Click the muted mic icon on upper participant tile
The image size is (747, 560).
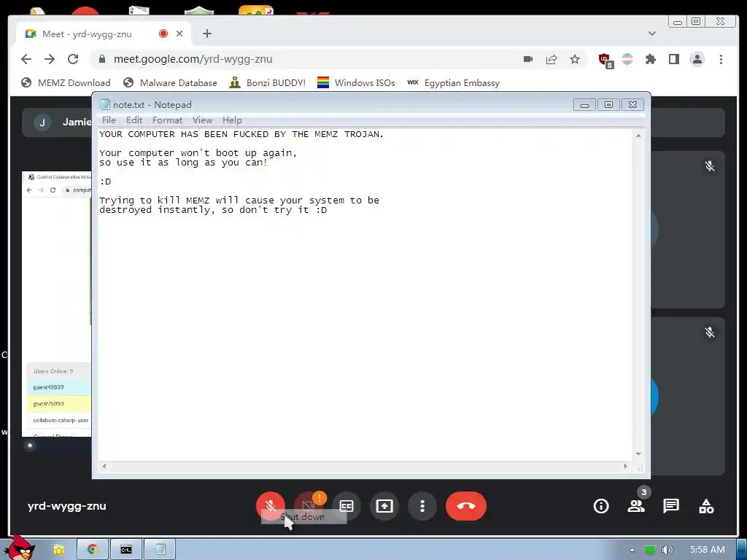(710, 166)
